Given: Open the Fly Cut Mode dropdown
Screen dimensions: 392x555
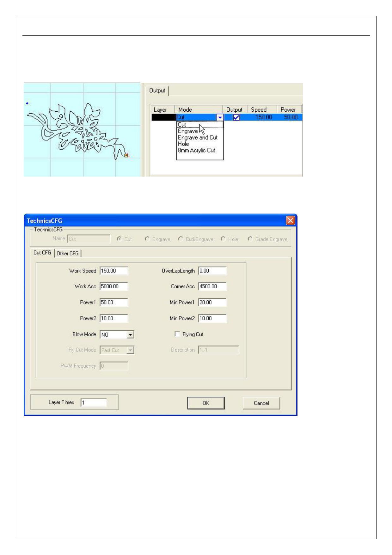Looking at the screenshot, I should 130,350.
